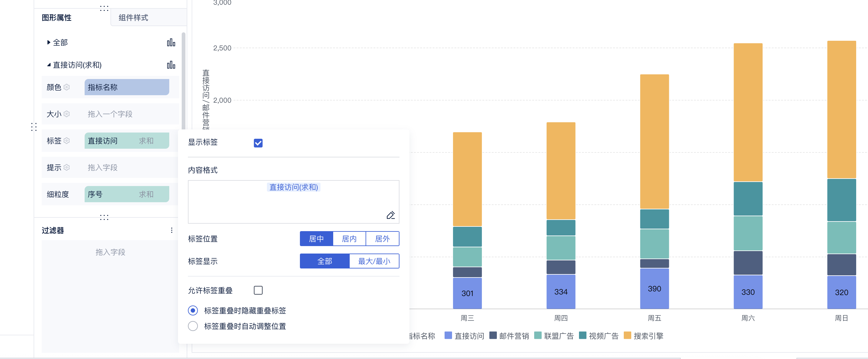Set label position to 居内

[349, 239]
